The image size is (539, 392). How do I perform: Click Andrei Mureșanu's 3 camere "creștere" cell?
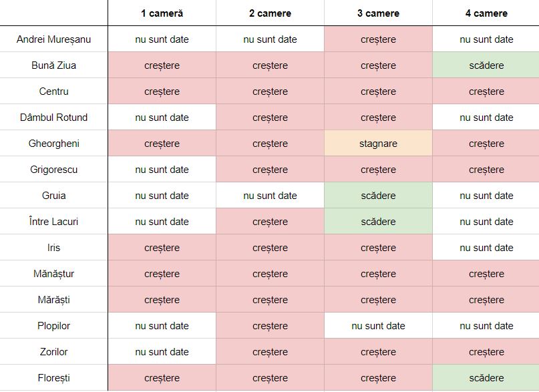[378, 39]
